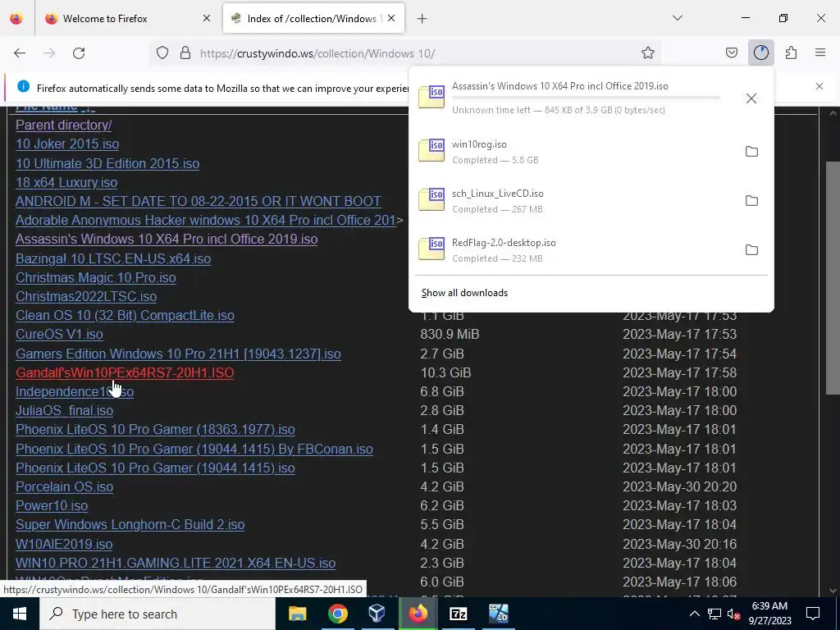Download W10AIE2019.iso

[64, 545]
